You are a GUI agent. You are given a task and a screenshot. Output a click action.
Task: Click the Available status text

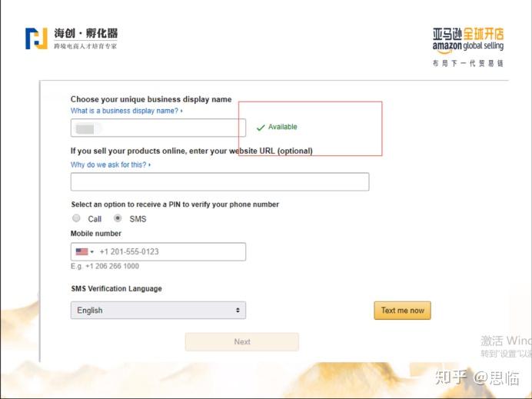point(283,127)
